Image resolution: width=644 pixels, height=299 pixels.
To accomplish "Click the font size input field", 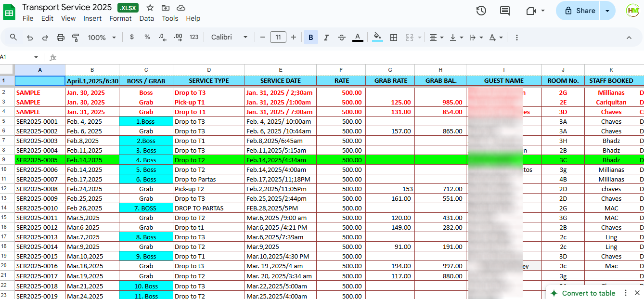I will pos(278,38).
